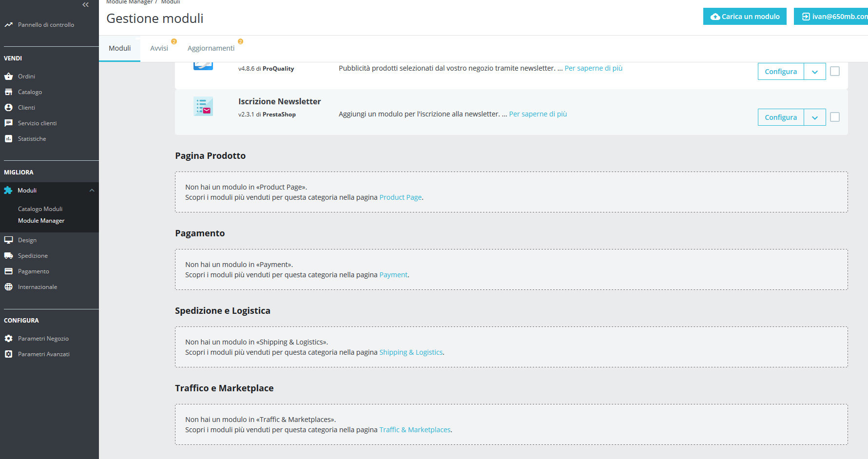Click the Ordini basket icon

pyautogui.click(x=8, y=76)
